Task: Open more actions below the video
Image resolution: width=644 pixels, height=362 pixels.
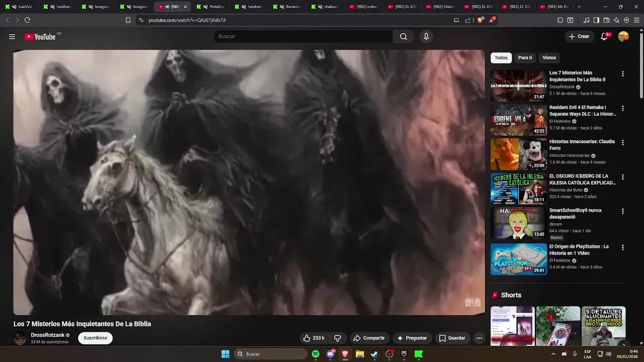Action: [x=479, y=338]
